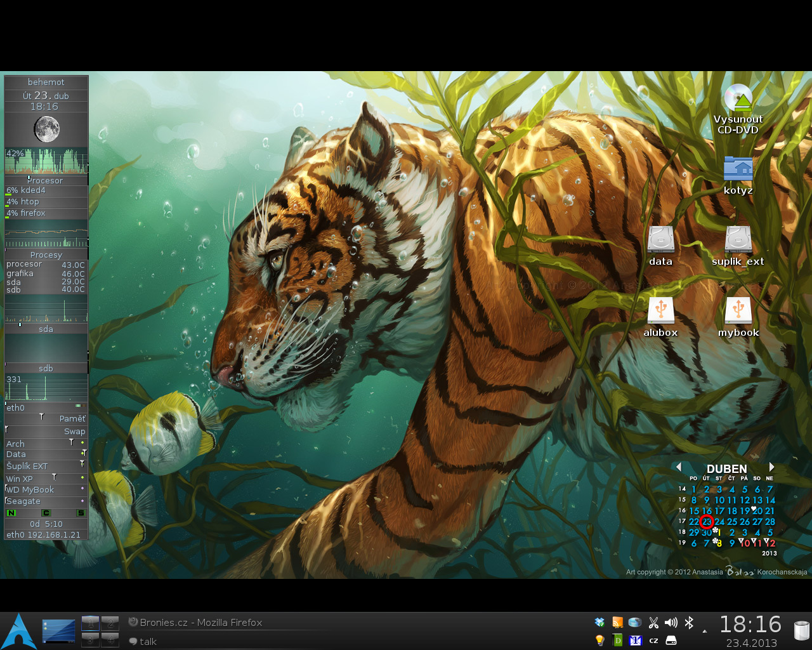
Task: Switch to virtual desktop 3 in pager
Action: [90, 639]
